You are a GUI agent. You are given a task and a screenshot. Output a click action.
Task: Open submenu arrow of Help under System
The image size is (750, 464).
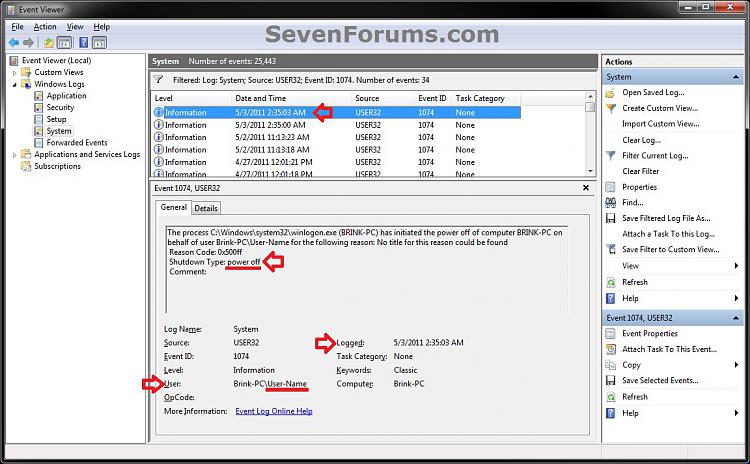(737, 298)
